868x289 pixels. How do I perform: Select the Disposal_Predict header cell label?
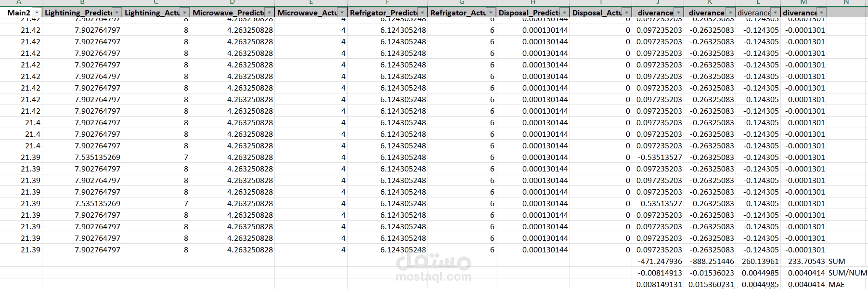tap(529, 13)
